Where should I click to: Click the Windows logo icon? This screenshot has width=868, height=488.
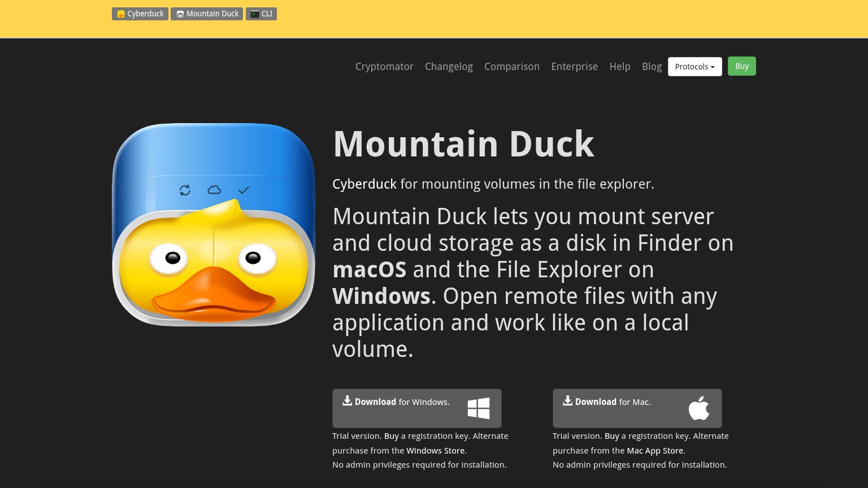coord(479,408)
